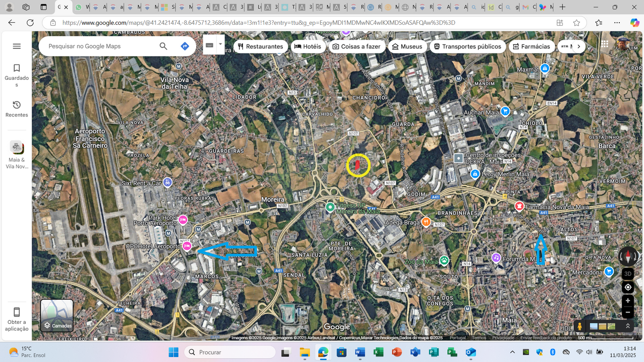Toggle the 3D view button

pyautogui.click(x=628, y=274)
